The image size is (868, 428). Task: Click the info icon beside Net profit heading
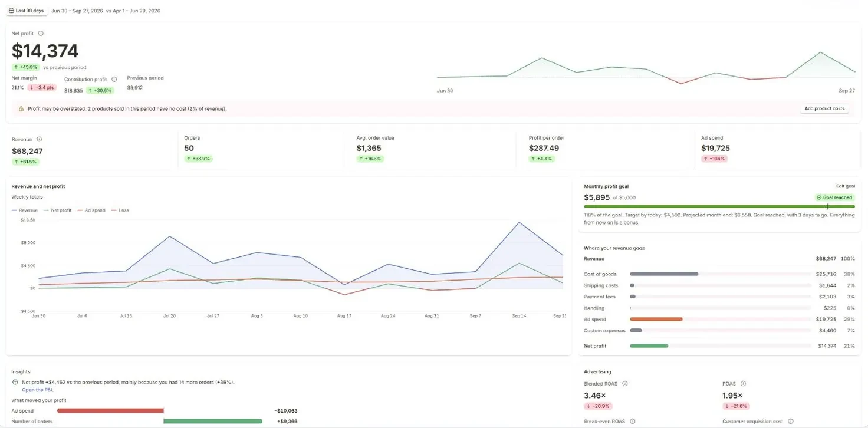coord(41,34)
